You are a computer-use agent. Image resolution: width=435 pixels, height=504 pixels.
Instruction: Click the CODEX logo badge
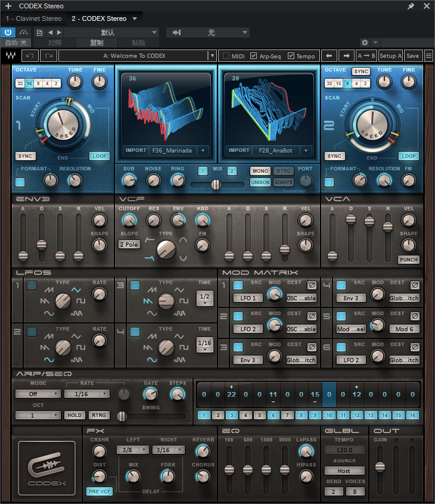[x=47, y=468]
